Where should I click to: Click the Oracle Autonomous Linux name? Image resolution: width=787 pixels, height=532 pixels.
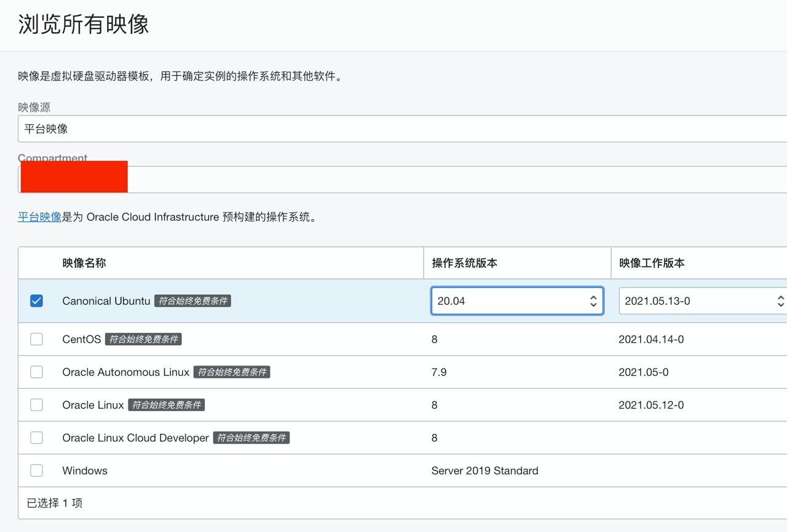coord(126,372)
